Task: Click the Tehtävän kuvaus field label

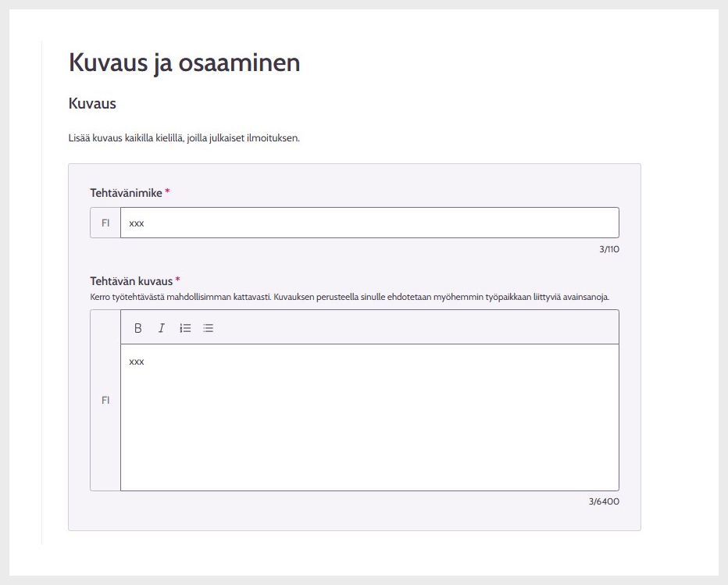Action: point(131,280)
